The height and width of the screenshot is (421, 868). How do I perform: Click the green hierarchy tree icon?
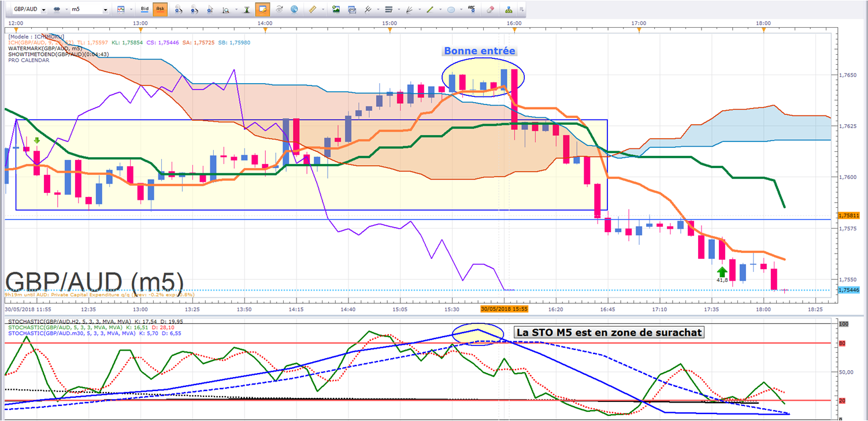(509, 10)
